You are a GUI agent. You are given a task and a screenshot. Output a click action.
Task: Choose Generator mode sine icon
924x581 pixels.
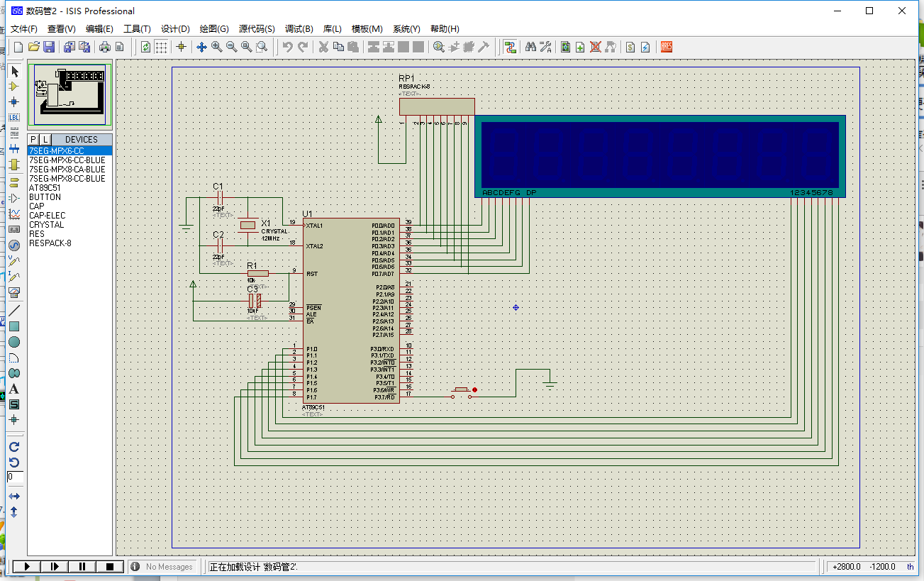point(14,245)
